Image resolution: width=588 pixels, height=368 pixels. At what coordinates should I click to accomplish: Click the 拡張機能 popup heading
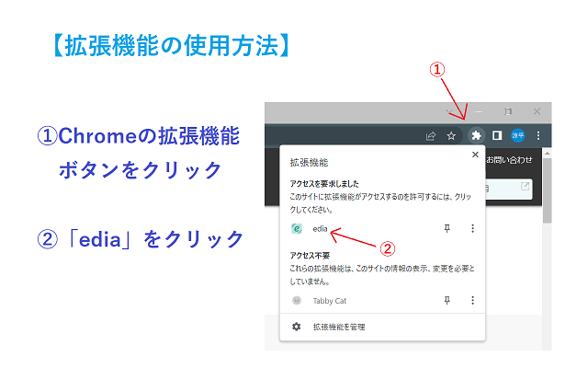click(x=309, y=163)
